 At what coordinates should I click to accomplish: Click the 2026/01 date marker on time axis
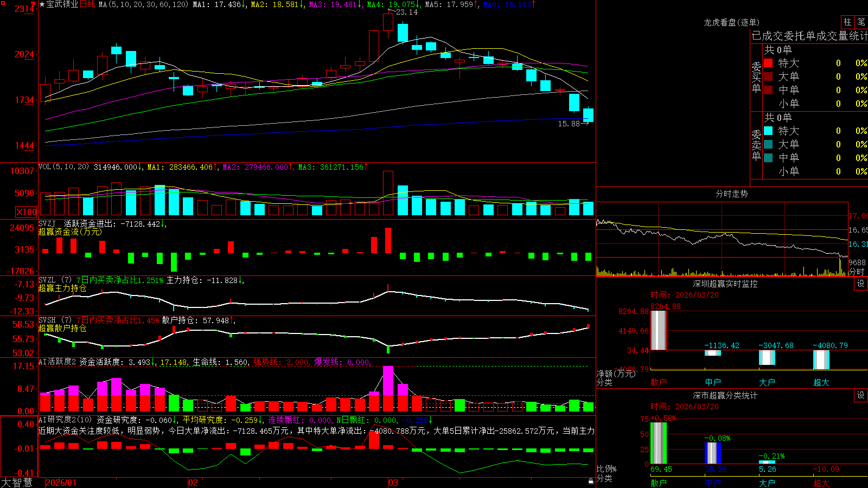tap(61, 483)
